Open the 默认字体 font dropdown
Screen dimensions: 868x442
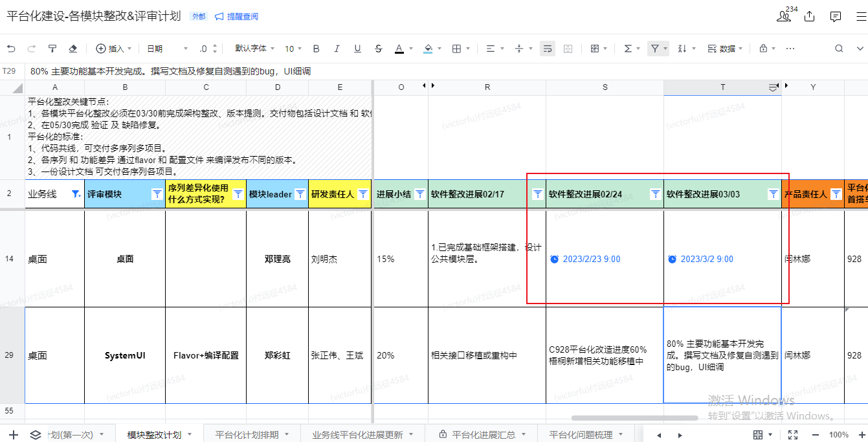(x=254, y=49)
